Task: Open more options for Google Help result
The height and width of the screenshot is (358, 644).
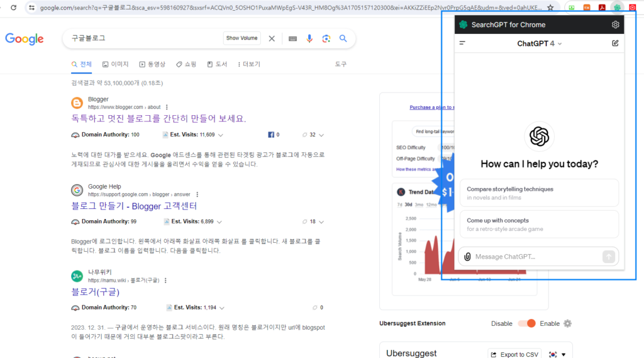Action: pyautogui.click(x=197, y=194)
